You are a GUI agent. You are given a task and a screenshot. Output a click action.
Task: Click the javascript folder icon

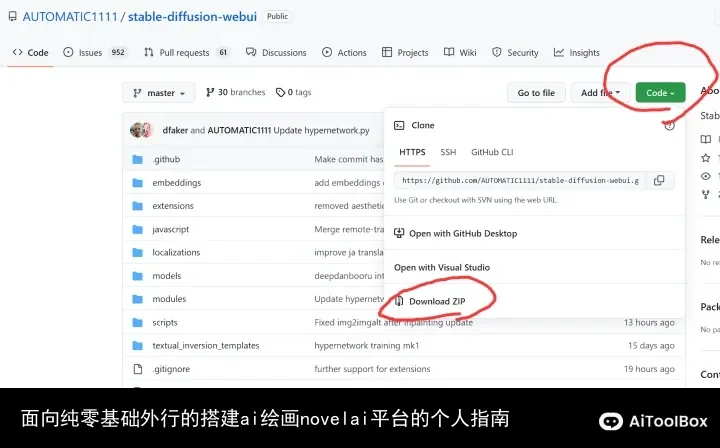[x=137, y=229]
